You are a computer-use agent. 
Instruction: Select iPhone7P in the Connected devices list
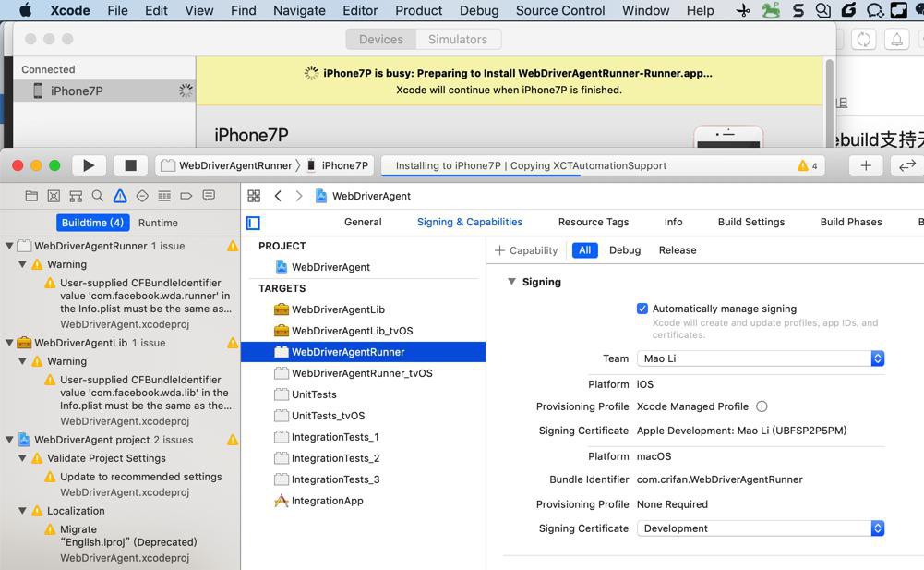coord(104,91)
